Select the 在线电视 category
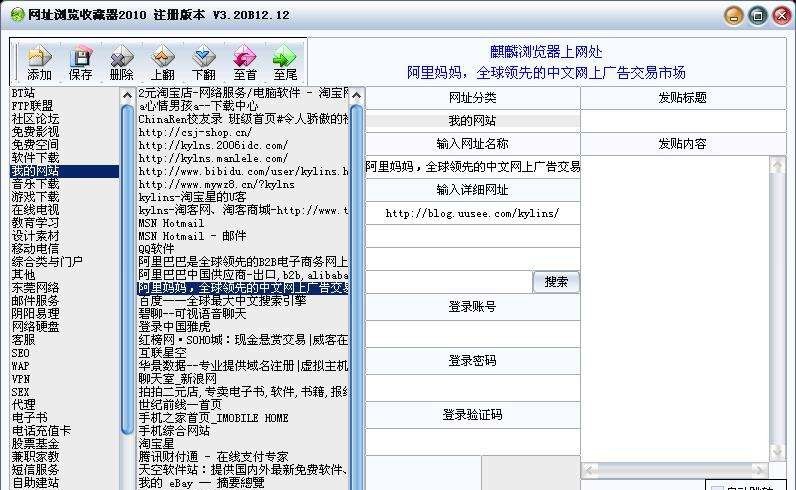This screenshot has height=490, width=796. click(35, 210)
